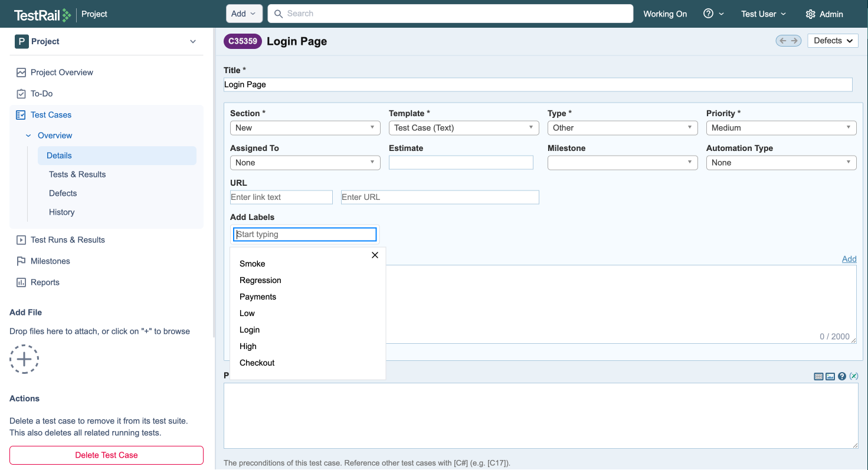Click into the Estimate input field
868x470 pixels.
coord(461,163)
